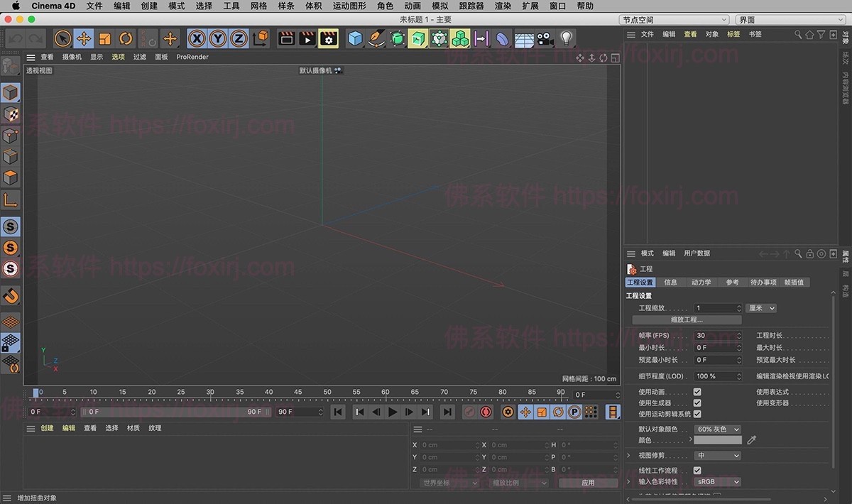Open the unit dropdown showing 厘米
852x504 pixels.
coord(761,308)
